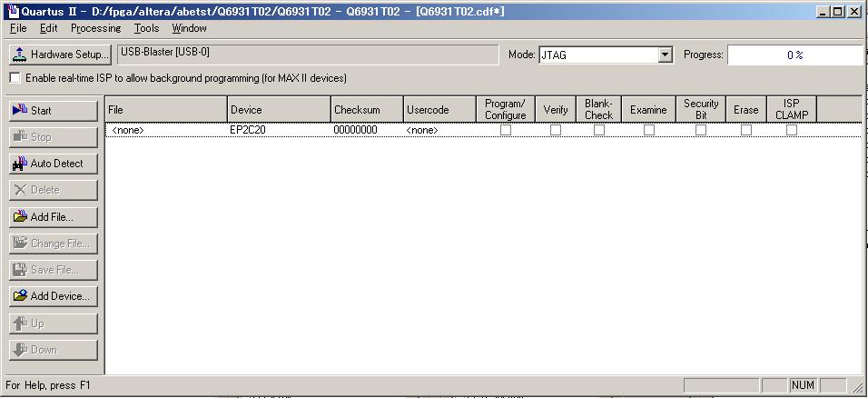The image size is (868, 398).
Task: Open the Window menu
Action: [189, 28]
